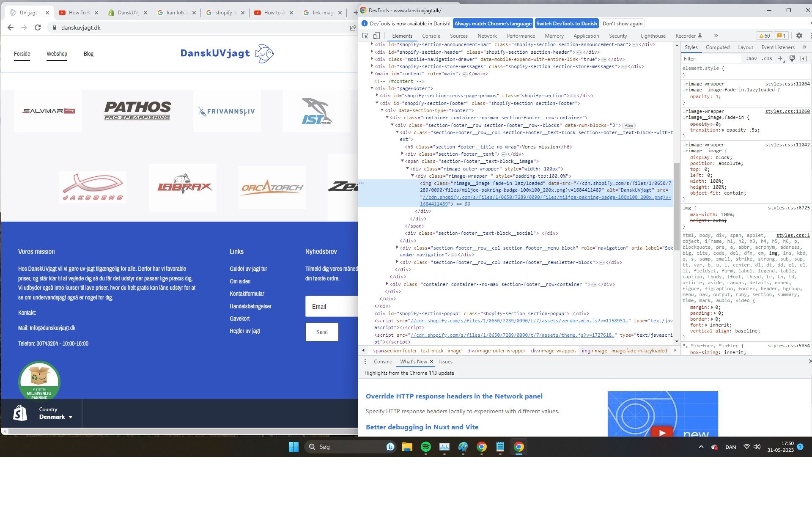Reload the danskuvjagt.dk page
This screenshot has width=812, height=511.
coord(38,27)
